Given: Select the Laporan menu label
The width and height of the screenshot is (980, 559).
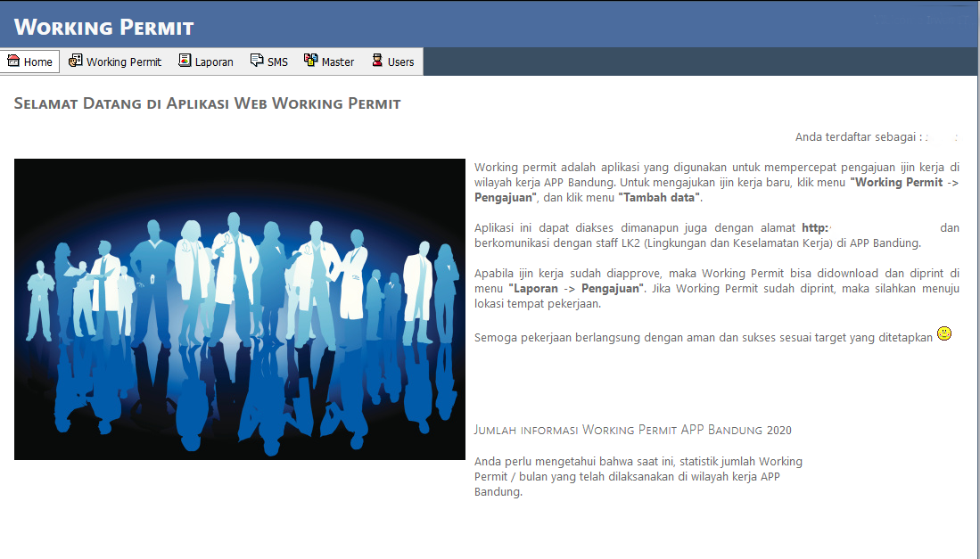Looking at the screenshot, I should tap(214, 62).
